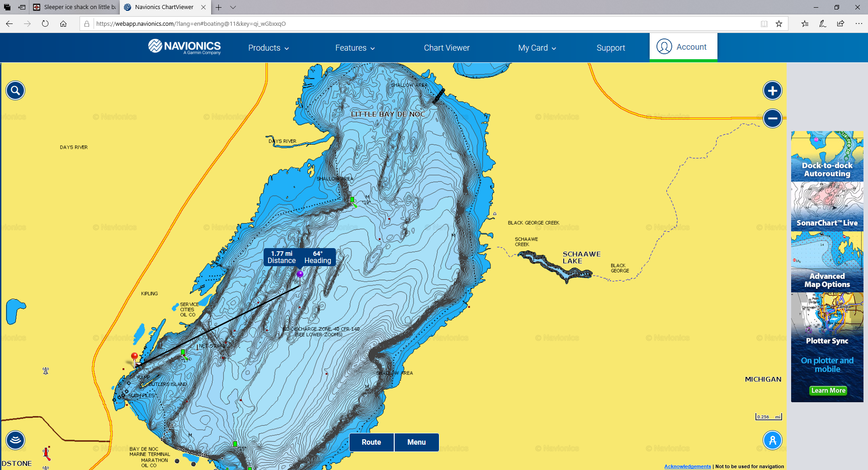Click the Butlers Island label
This screenshot has width=868, height=470.
point(167,384)
